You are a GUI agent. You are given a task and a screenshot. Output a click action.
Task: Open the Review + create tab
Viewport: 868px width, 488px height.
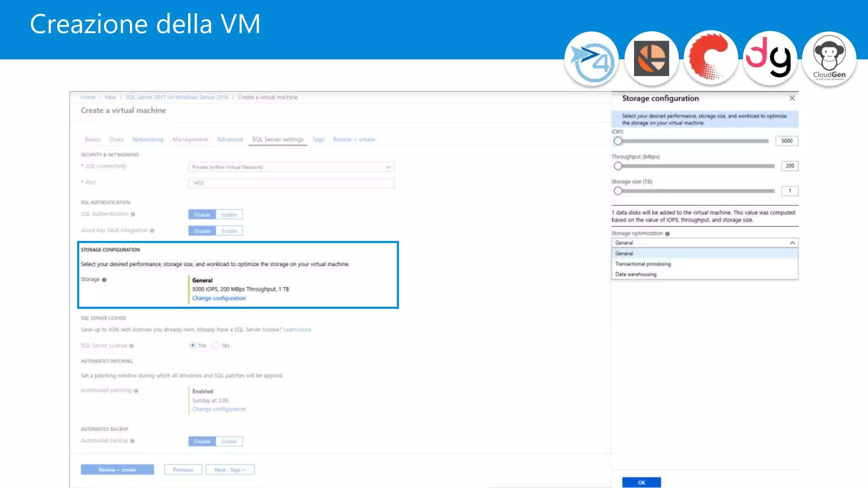[x=354, y=139]
